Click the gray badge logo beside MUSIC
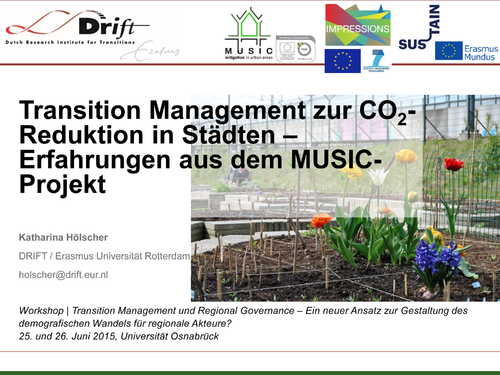This screenshot has width=500, height=375. coord(296,49)
